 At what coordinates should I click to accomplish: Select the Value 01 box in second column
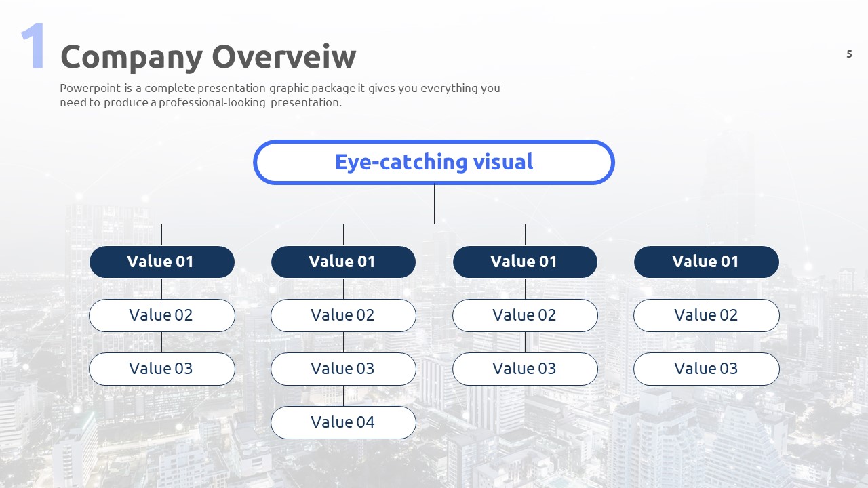point(343,262)
